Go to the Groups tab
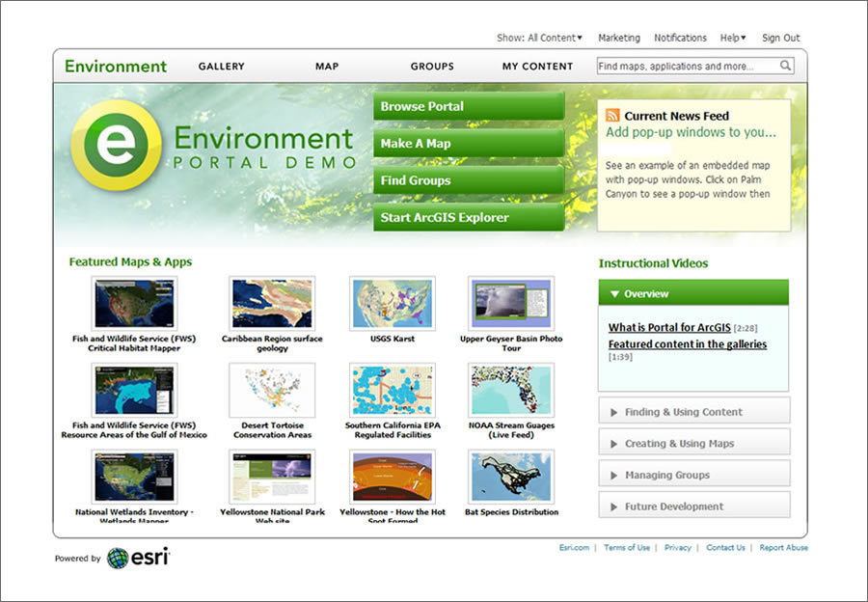 coord(432,66)
